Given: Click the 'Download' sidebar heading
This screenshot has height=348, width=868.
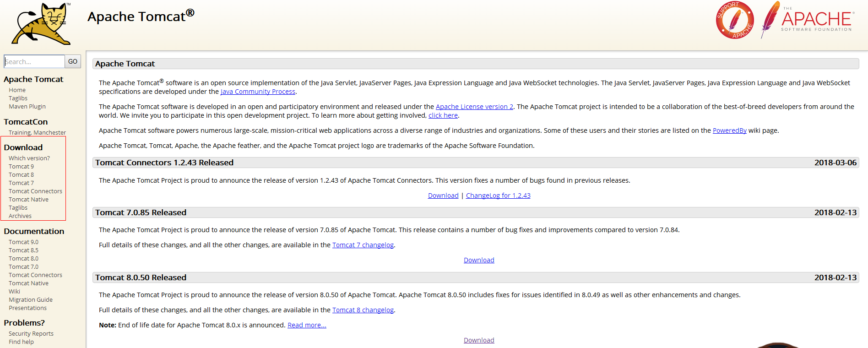Looking at the screenshot, I should click(23, 147).
